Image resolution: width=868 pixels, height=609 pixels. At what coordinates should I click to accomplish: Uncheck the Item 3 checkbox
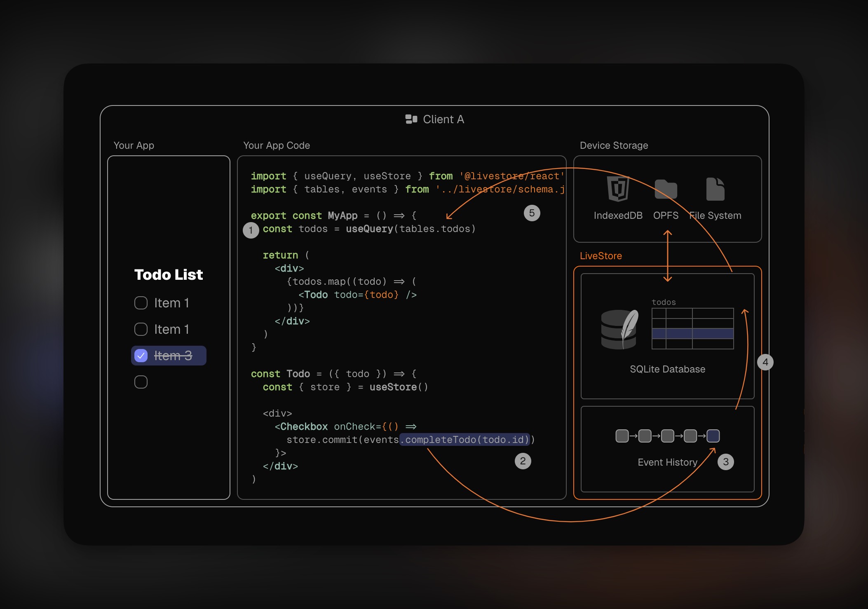(141, 356)
